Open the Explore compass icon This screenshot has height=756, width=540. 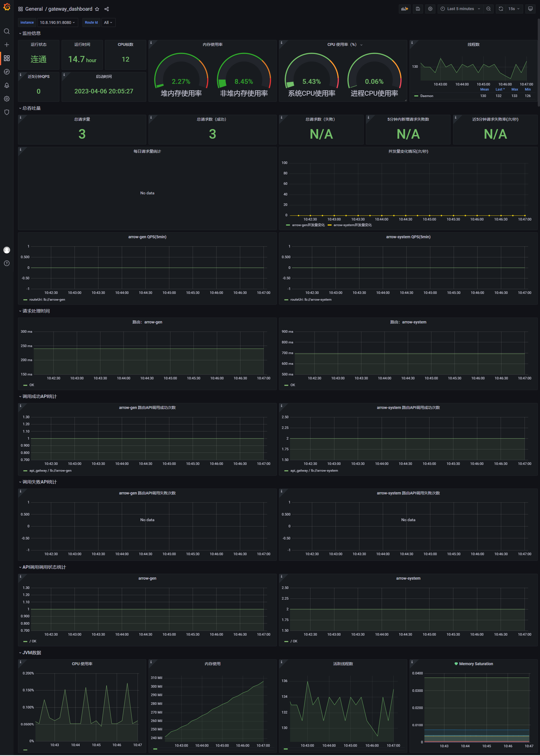click(7, 72)
